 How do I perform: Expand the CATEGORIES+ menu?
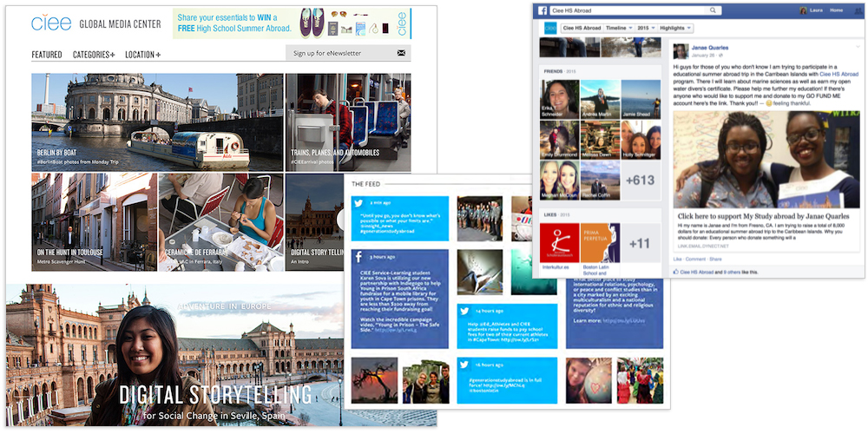(x=94, y=54)
